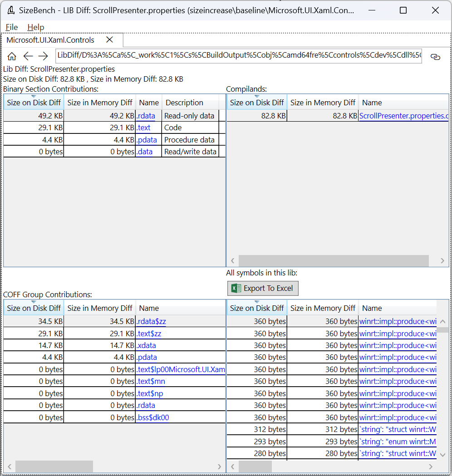452x476 pixels.
Task: Select the 82.8 KB compiland disk size cell
Action: (257, 116)
